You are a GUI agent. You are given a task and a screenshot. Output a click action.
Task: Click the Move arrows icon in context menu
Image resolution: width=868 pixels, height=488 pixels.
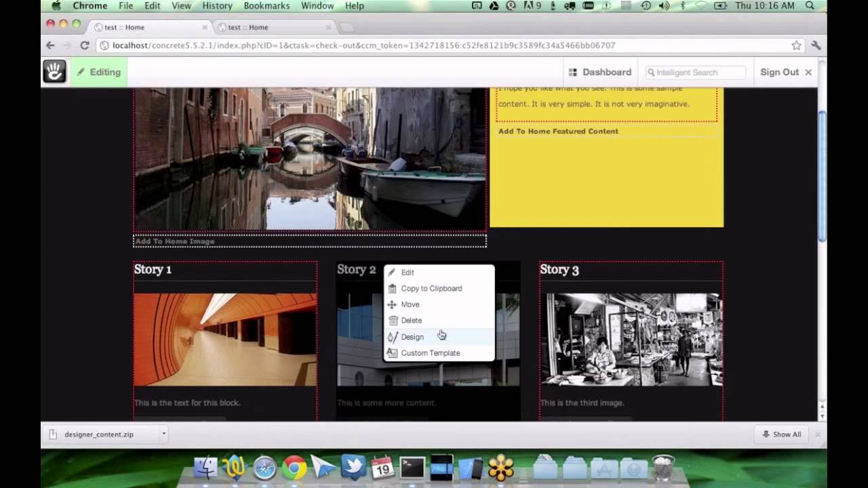(x=392, y=304)
